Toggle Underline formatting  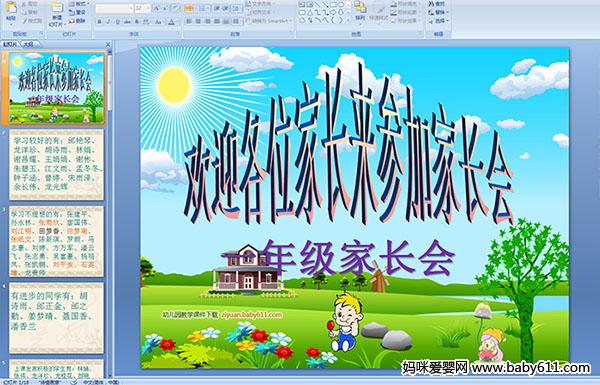(117, 22)
